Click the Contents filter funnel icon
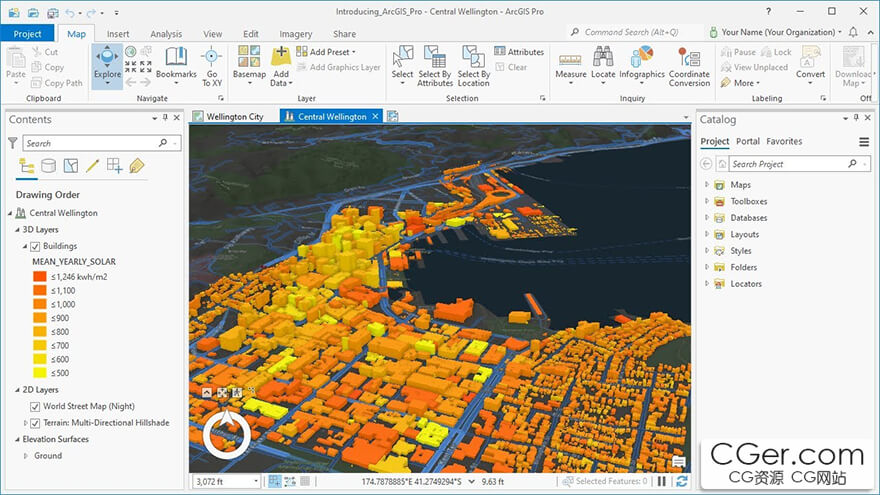This screenshot has height=495, width=880. click(12, 143)
